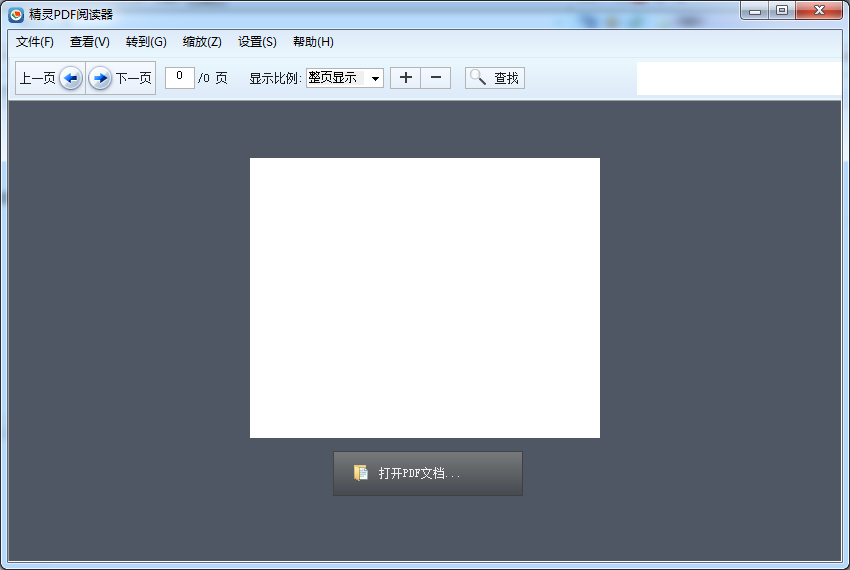
Task: Open the 设置(S) menu
Action: click(257, 42)
